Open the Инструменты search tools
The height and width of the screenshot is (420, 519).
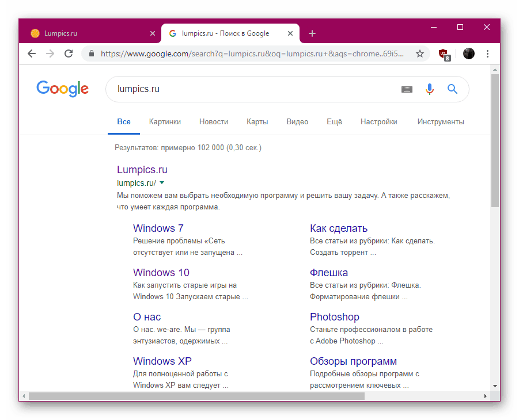[x=441, y=122]
